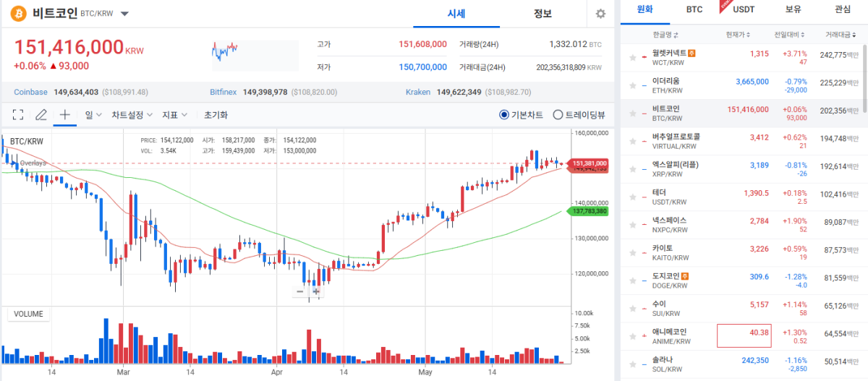The width and height of the screenshot is (868, 381).
Task: Open the 원화 market tab
Action: [x=644, y=9]
